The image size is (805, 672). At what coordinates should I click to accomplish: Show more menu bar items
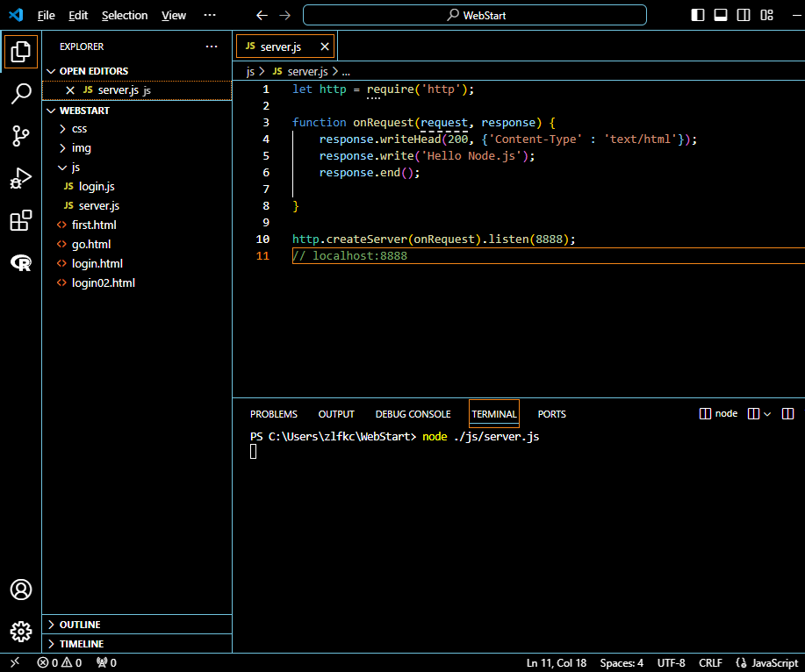[210, 15]
